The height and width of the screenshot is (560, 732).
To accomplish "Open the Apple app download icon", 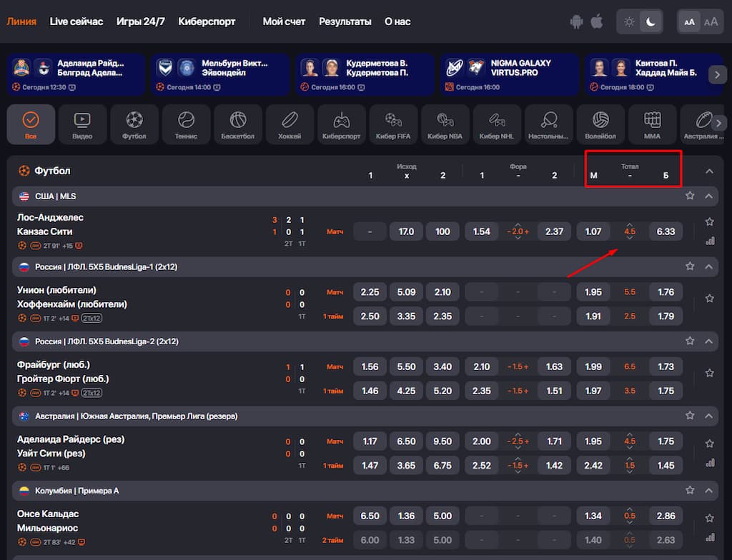I will 597,21.
